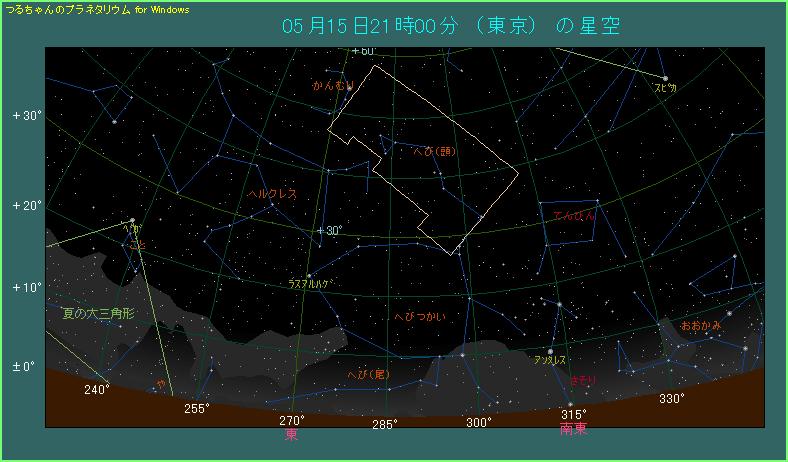Click the 南東 direction marker
This screenshot has height=462, width=788.
pos(573,428)
